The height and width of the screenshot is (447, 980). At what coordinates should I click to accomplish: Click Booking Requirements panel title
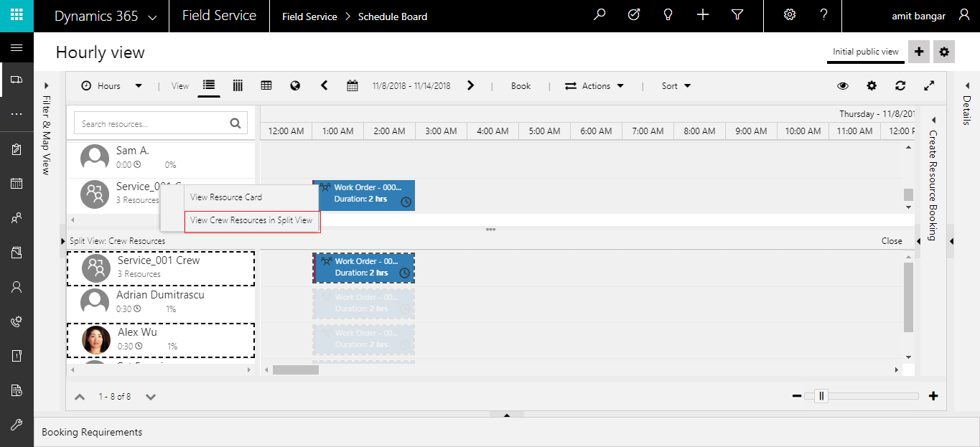pos(92,432)
